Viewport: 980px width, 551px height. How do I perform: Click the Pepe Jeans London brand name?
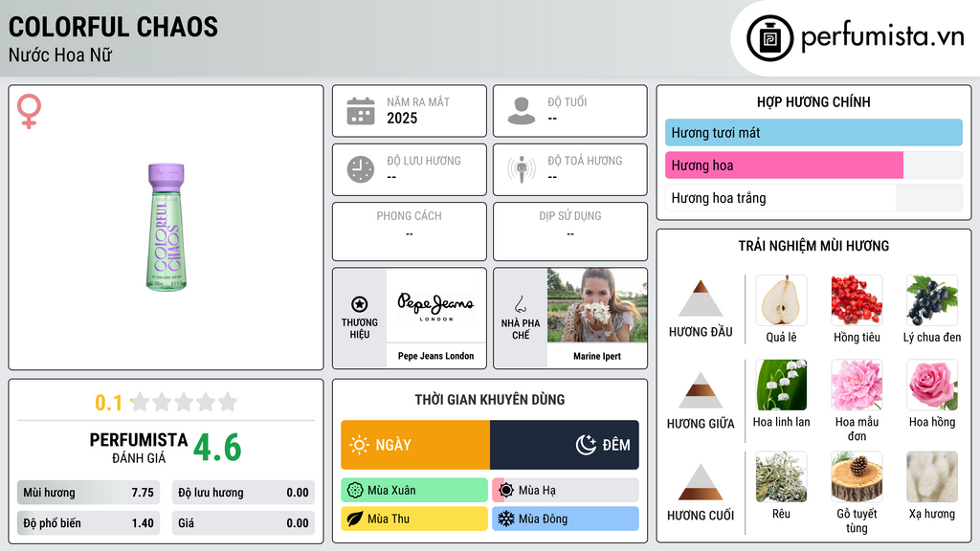[435, 356]
